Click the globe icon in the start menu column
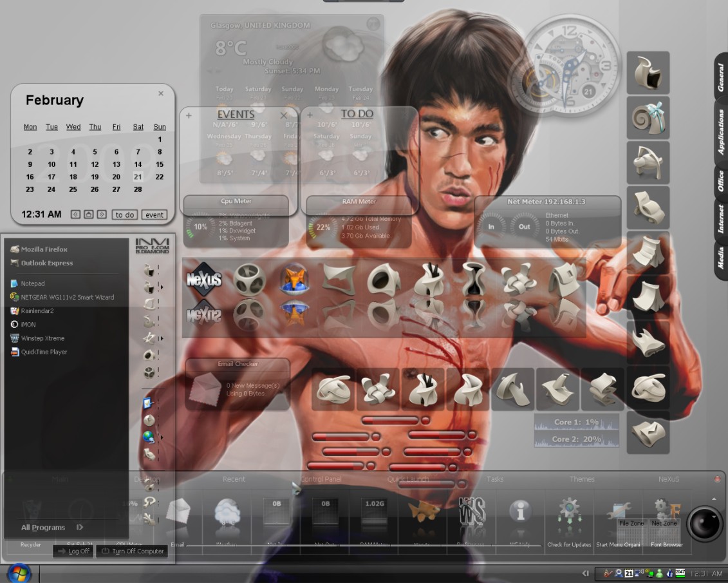The image size is (728, 583). click(x=148, y=437)
